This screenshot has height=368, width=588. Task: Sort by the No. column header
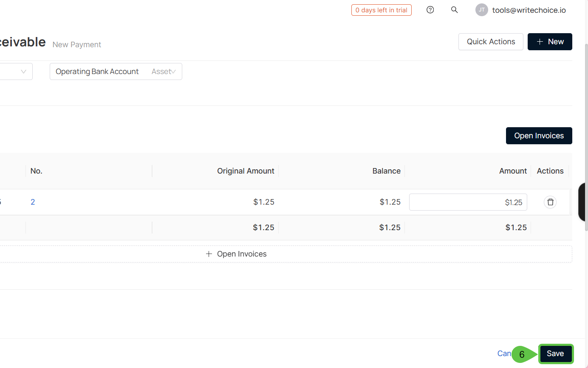click(37, 171)
